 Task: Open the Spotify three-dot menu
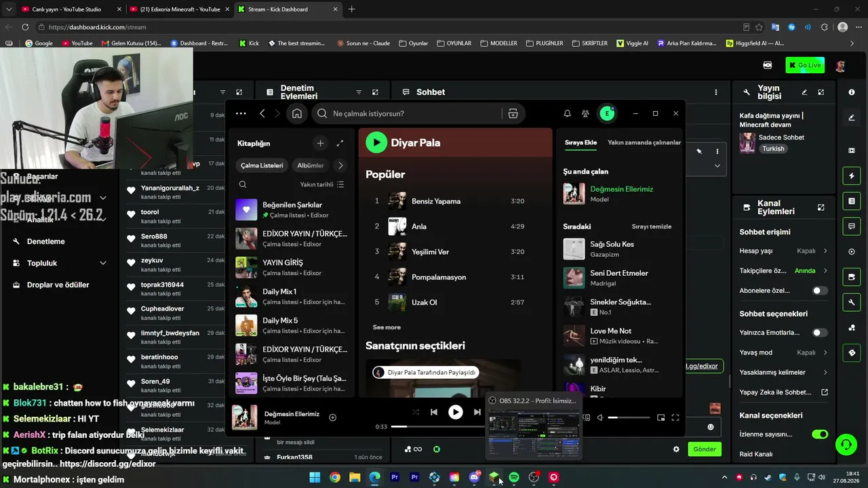pos(241,114)
